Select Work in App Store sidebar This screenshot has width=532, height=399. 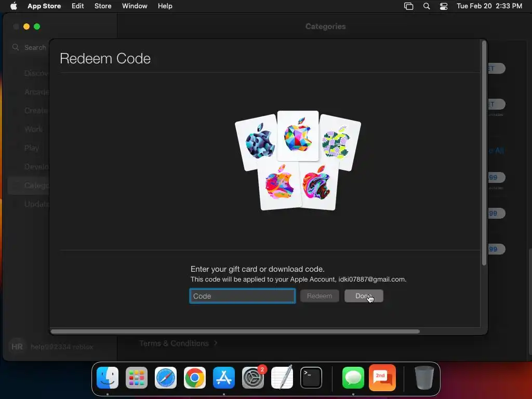click(33, 129)
